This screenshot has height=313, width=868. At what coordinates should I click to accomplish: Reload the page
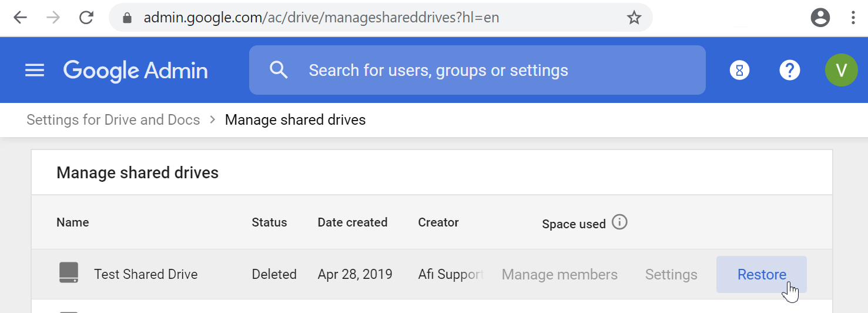(x=86, y=18)
